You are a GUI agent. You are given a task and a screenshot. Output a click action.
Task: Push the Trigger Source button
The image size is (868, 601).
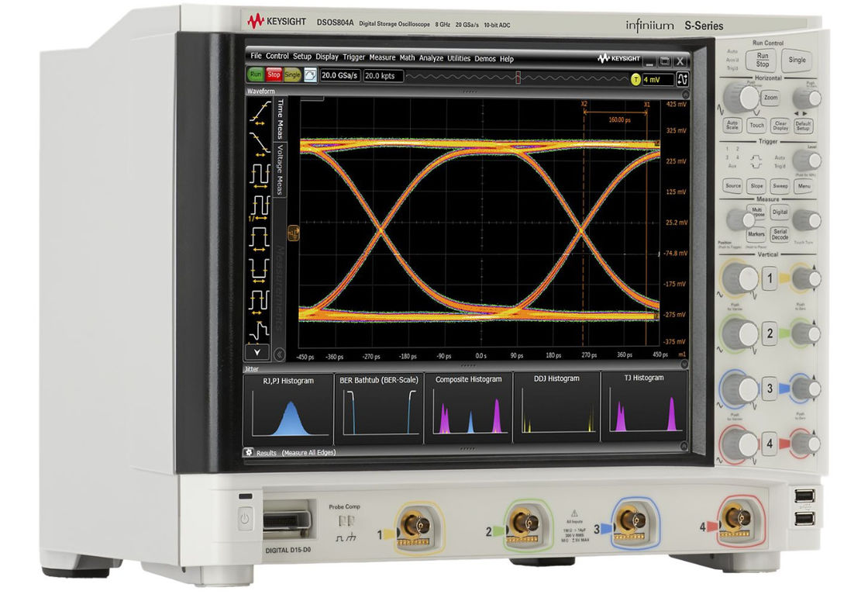click(733, 186)
